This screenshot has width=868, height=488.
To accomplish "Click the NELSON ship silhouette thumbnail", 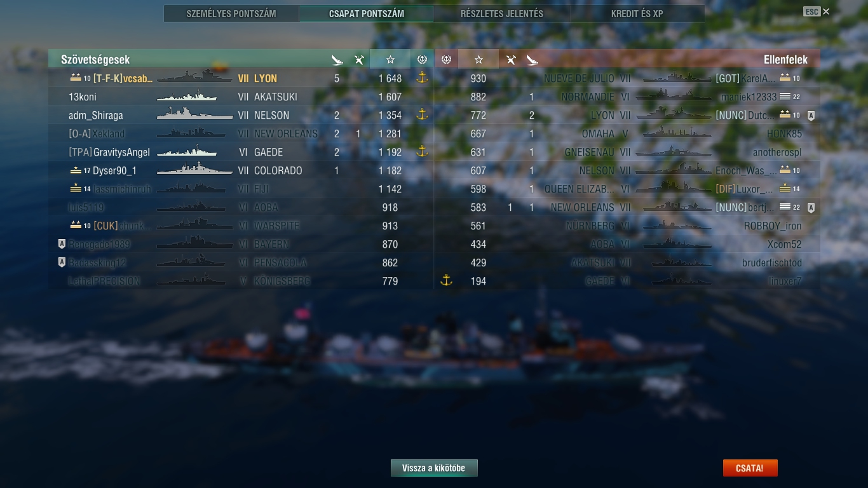I will tap(194, 114).
